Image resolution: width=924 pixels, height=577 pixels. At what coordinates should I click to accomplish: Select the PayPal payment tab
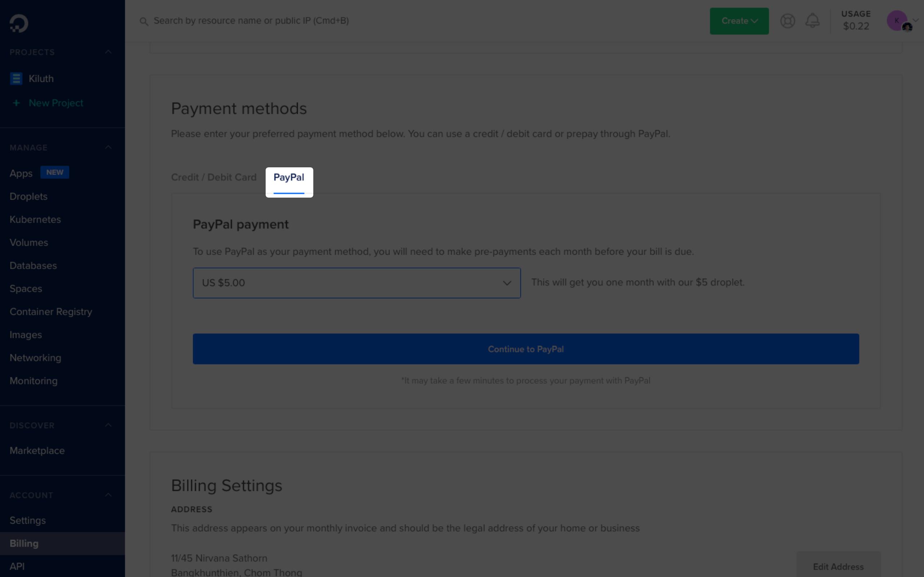pyautogui.click(x=289, y=177)
